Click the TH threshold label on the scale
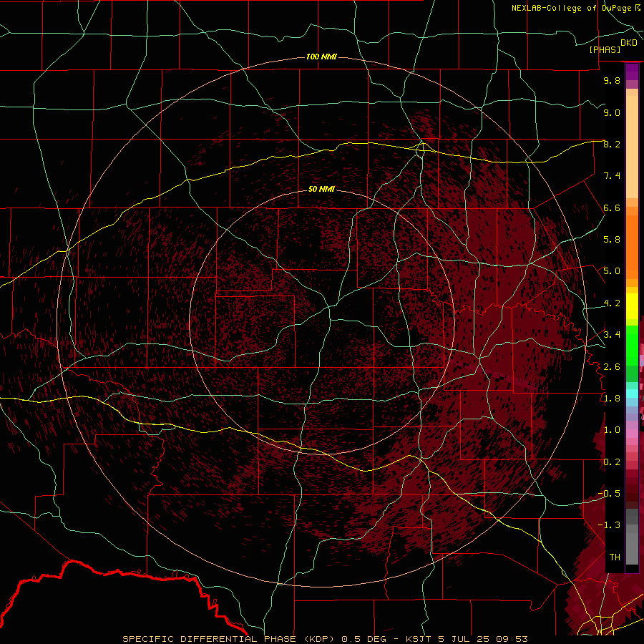The image size is (644, 644). click(x=615, y=557)
